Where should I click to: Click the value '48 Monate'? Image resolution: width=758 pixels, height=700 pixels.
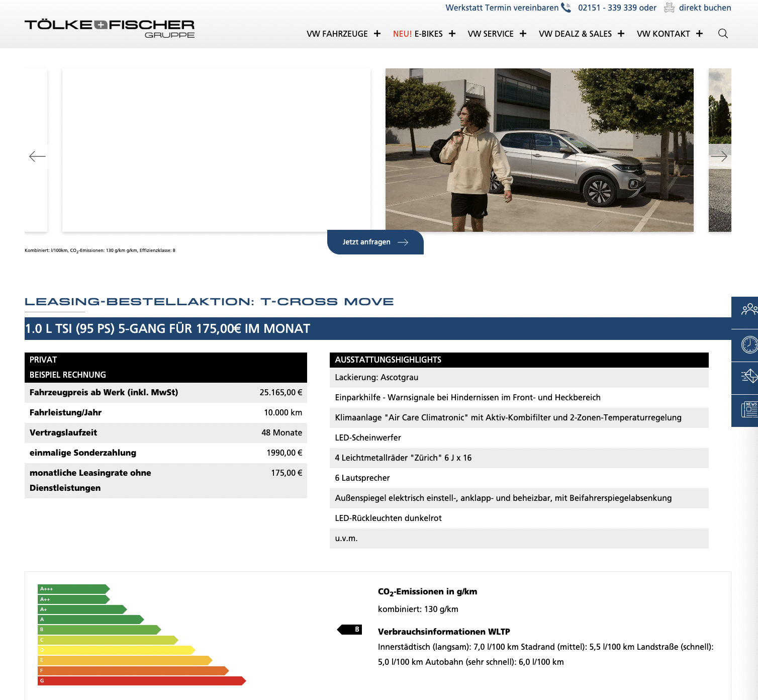click(281, 432)
